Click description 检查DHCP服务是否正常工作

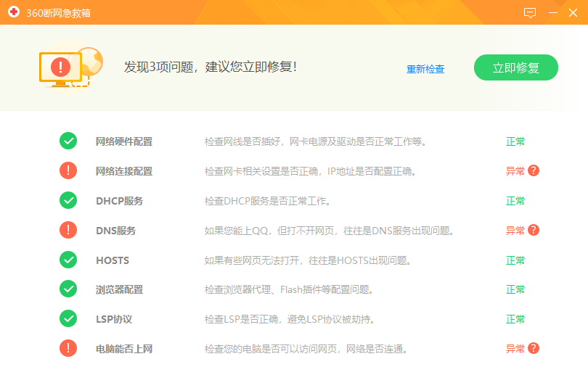pos(267,201)
